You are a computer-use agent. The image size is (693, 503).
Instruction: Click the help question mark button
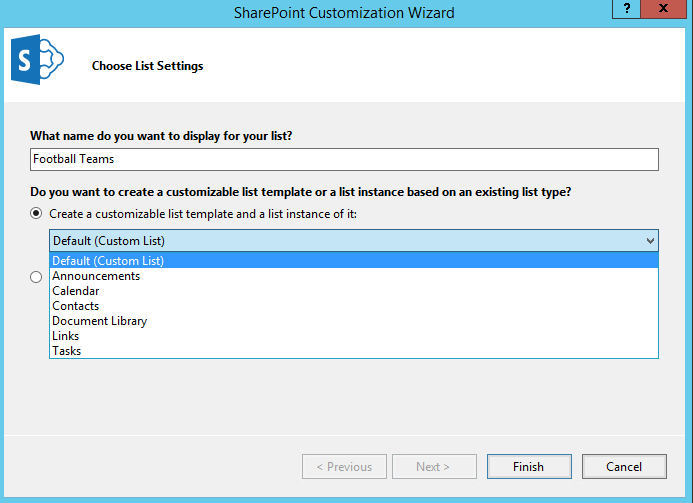click(x=626, y=9)
